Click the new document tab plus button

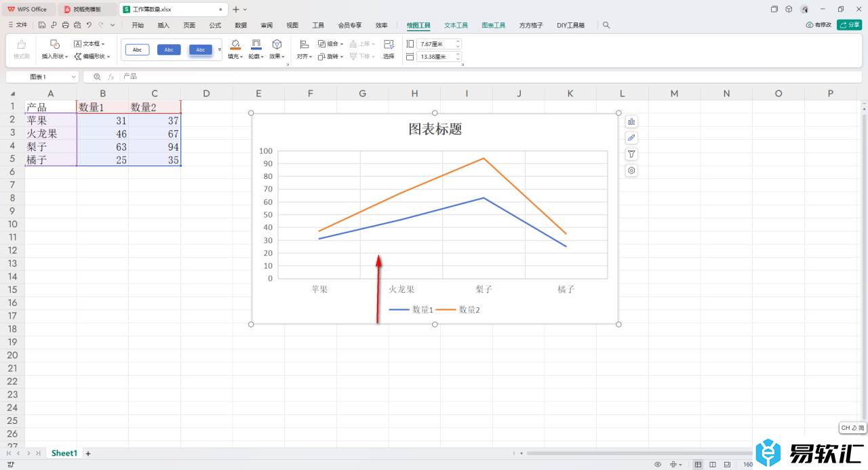click(235, 9)
